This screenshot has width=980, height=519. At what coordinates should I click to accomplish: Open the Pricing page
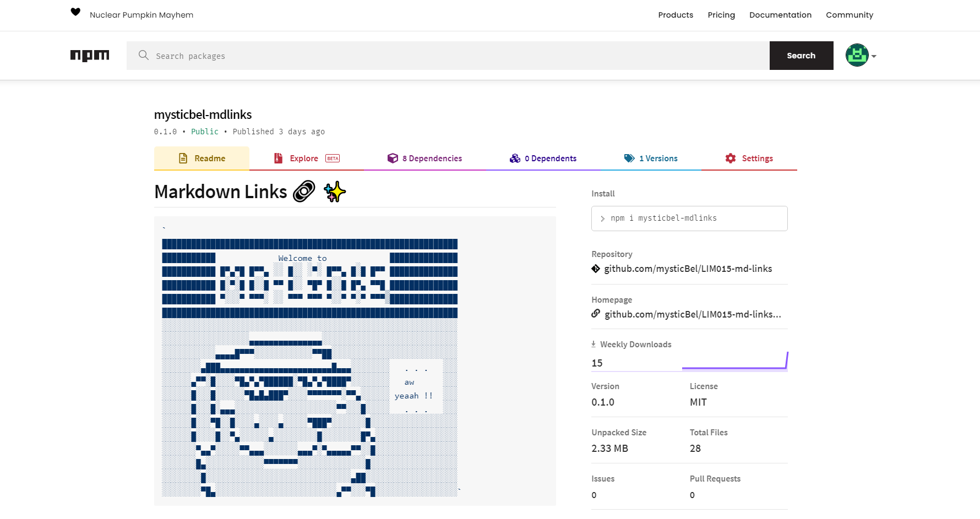click(x=721, y=15)
